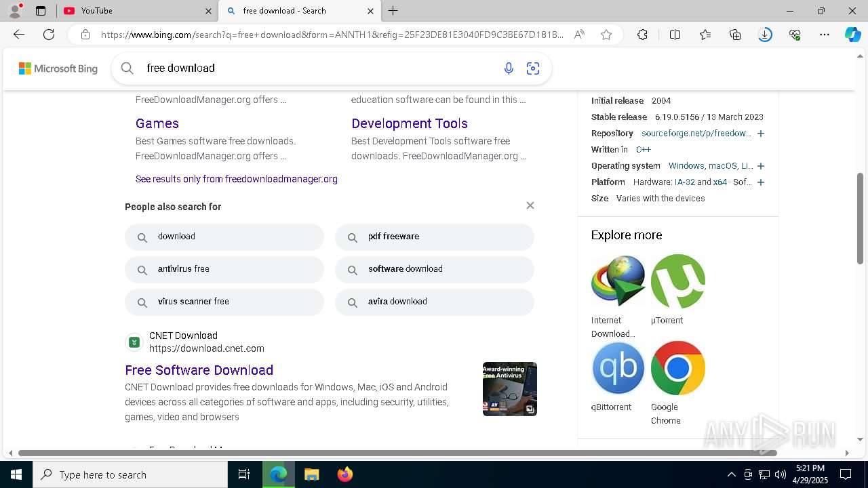Click the CNET antivirus result thumbnail

510,389
